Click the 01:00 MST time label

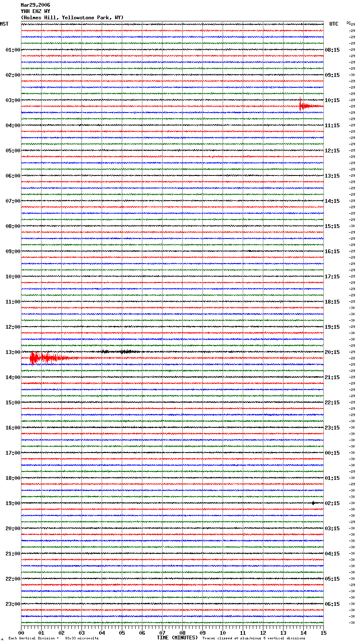[x=13, y=50]
